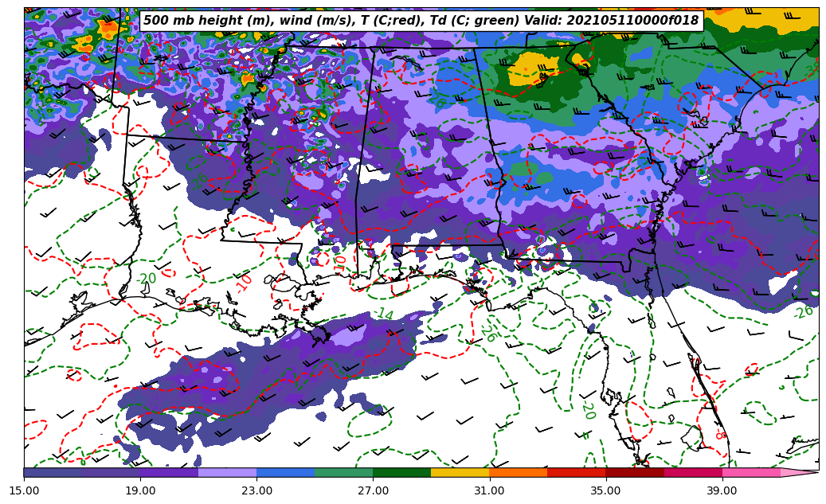
Task: Click the red -8 label over Florida
Action: point(719,435)
